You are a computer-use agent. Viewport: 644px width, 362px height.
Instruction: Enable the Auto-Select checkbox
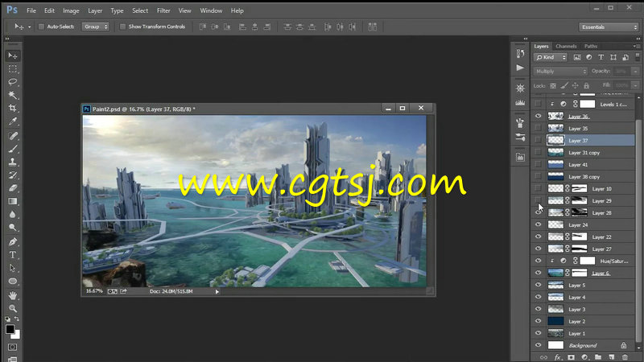41,27
